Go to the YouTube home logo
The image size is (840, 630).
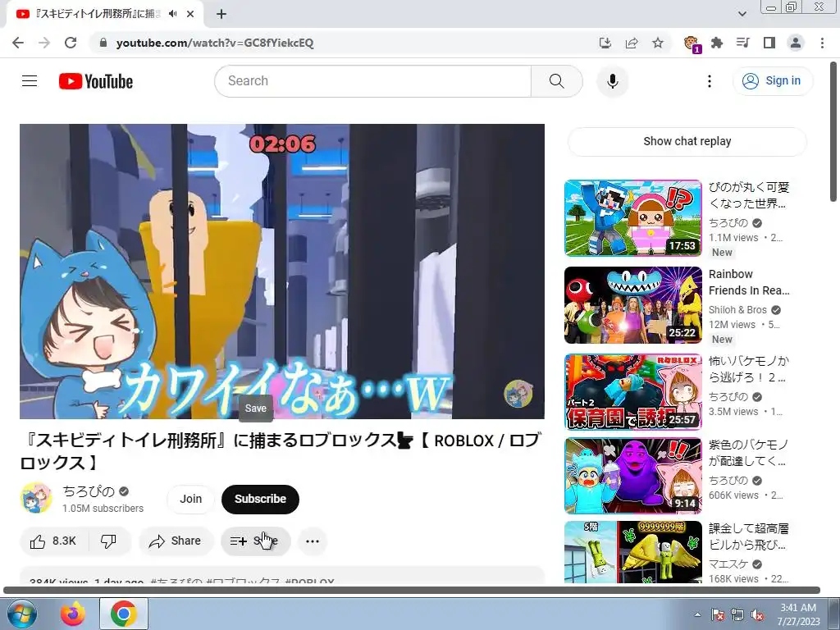[96, 81]
